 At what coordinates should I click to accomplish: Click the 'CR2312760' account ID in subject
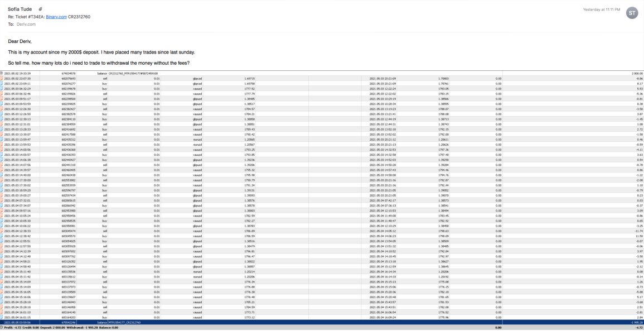click(x=79, y=17)
